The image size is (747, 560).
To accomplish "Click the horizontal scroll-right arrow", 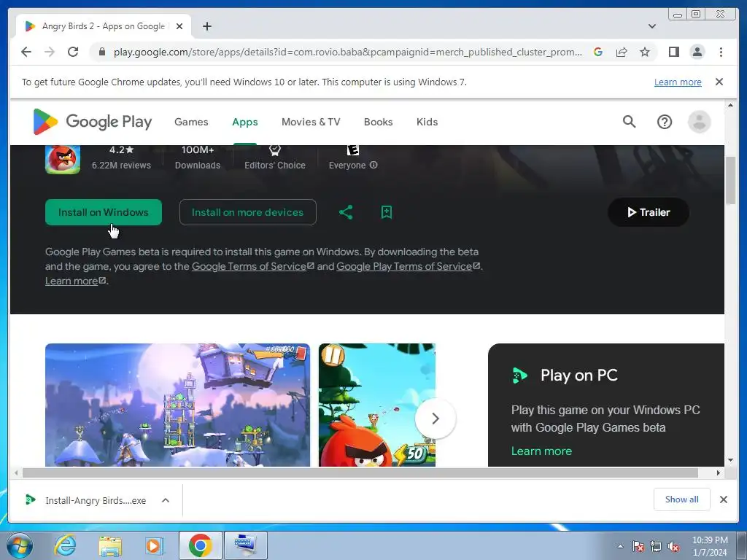I will [x=719, y=472].
